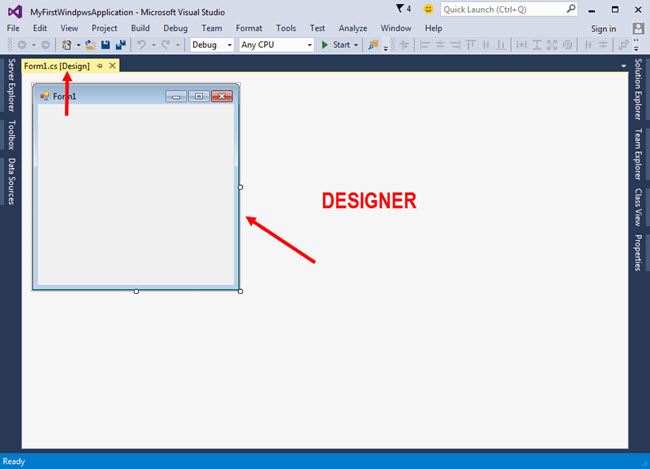Expand the Undo history dropdown arrow

[x=153, y=45]
